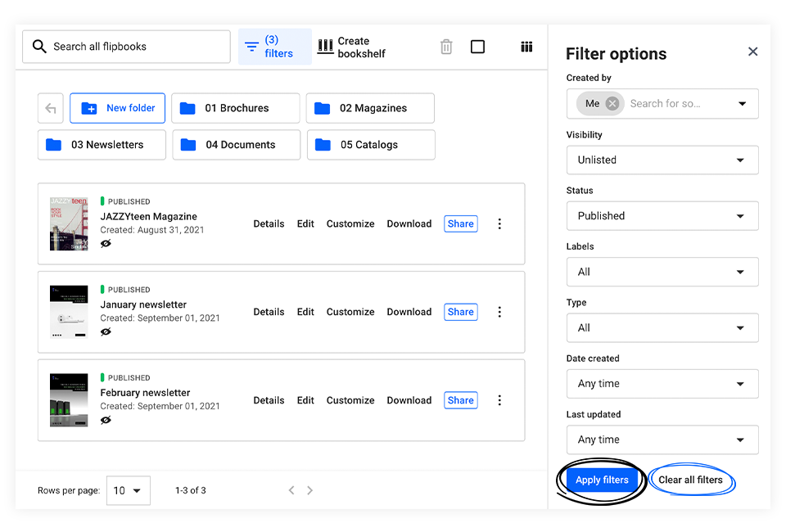This screenshot has width=786, height=532.
Task: Click the January newsletter title
Action: (x=142, y=304)
